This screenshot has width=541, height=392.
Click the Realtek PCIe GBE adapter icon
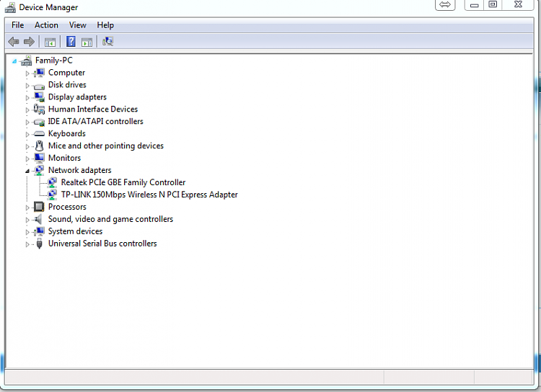coord(52,182)
